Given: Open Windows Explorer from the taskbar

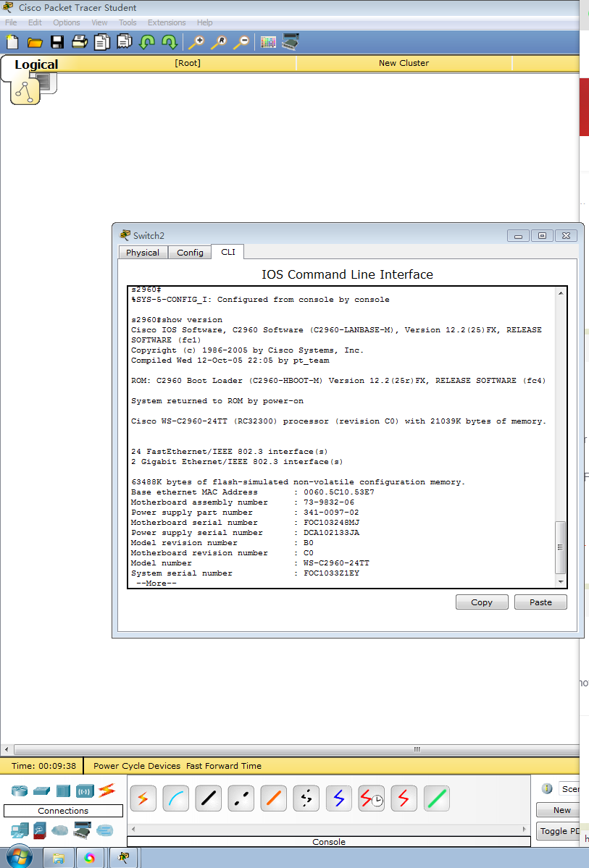Looking at the screenshot, I should [x=58, y=858].
